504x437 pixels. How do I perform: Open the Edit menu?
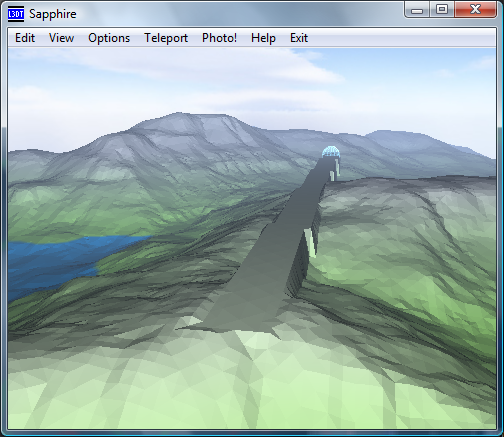(x=25, y=38)
